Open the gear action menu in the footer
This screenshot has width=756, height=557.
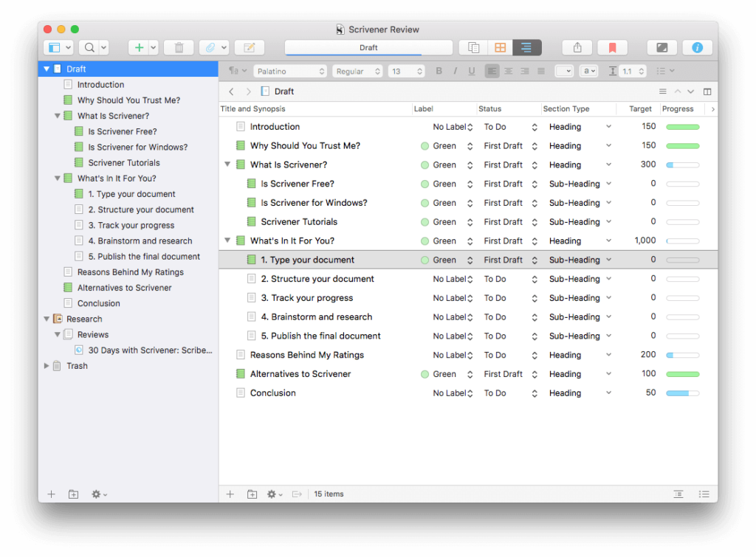273,494
